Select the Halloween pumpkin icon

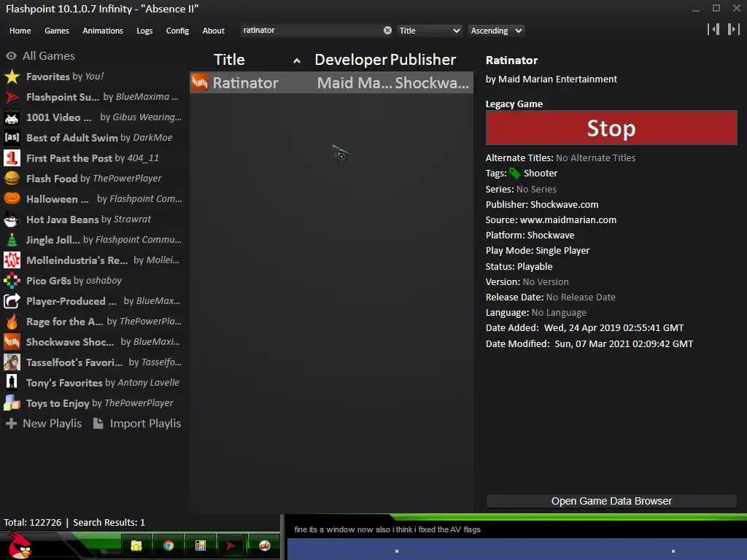(x=12, y=199)
